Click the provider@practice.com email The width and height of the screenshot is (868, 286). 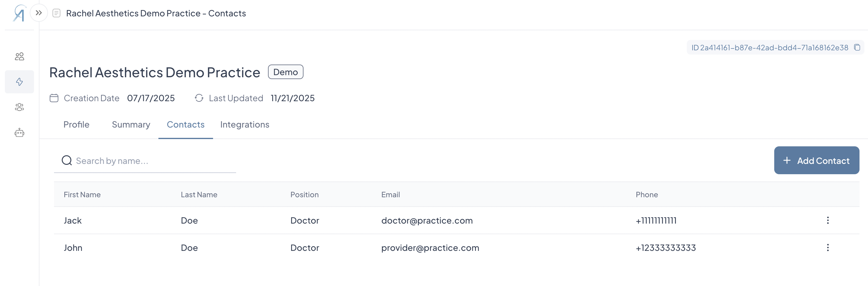[430, 248]
